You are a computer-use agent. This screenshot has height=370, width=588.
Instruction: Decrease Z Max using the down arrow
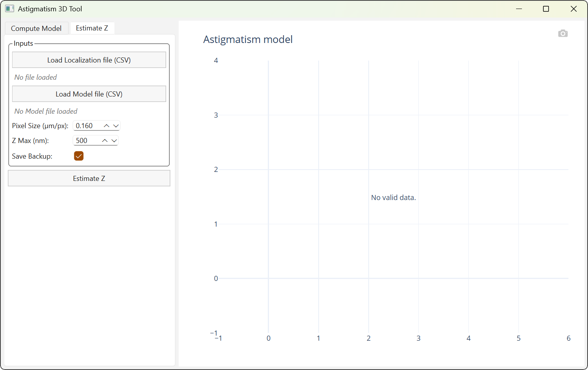click(x=114, y=140)
